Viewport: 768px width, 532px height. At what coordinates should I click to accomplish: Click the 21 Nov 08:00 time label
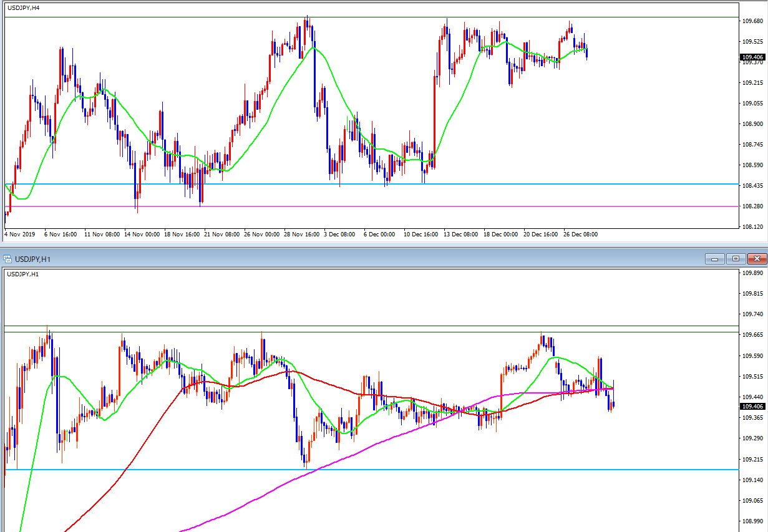pos(221,235)
